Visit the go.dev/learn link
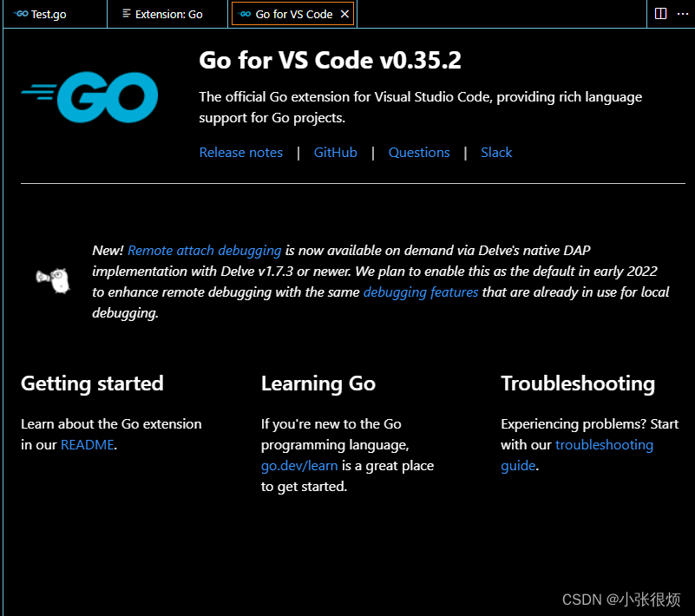The height and width of the screenshot is (616, 695). tap(299, 466)
